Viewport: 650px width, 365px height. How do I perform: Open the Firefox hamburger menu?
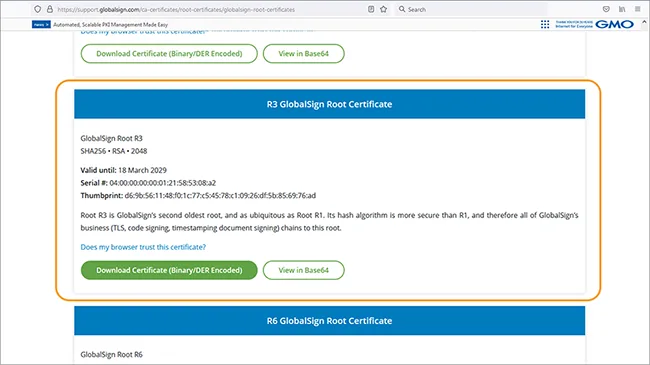click(638, 9)
